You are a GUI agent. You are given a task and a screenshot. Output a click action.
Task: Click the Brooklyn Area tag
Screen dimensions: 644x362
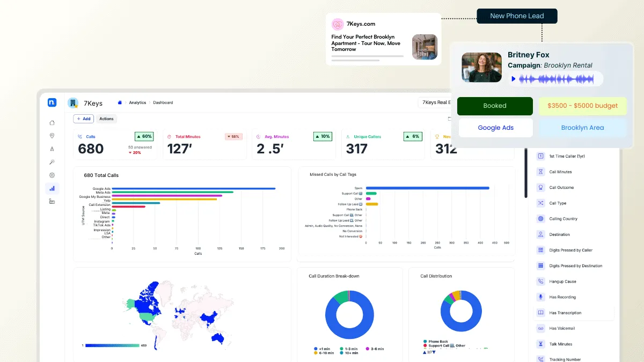click(582, 128)
